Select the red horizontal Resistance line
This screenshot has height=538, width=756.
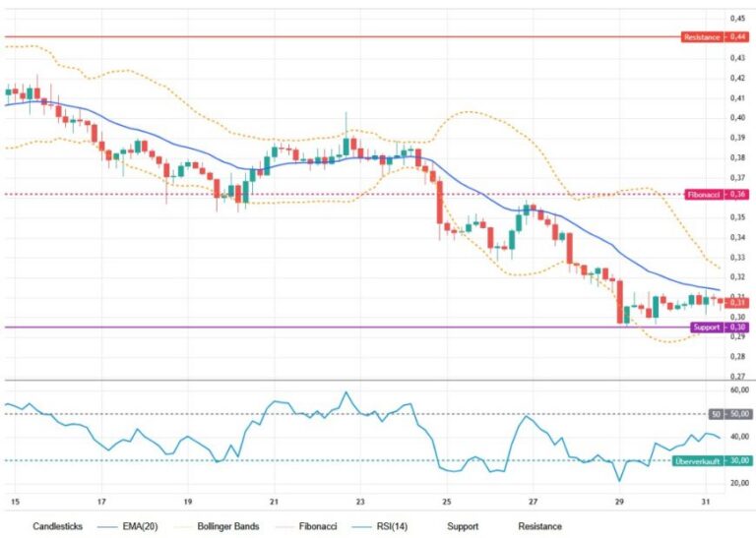coord(343,37)
